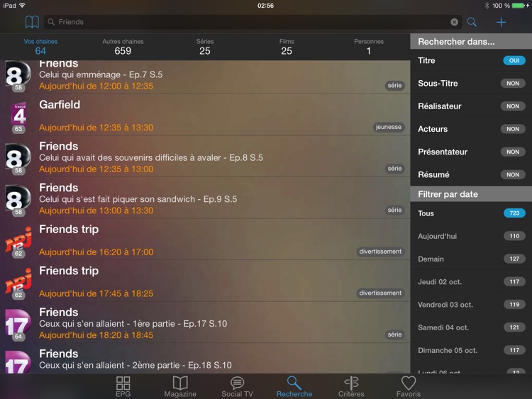Tap channel 8 logo for sandwich episode

click(18, 201)
